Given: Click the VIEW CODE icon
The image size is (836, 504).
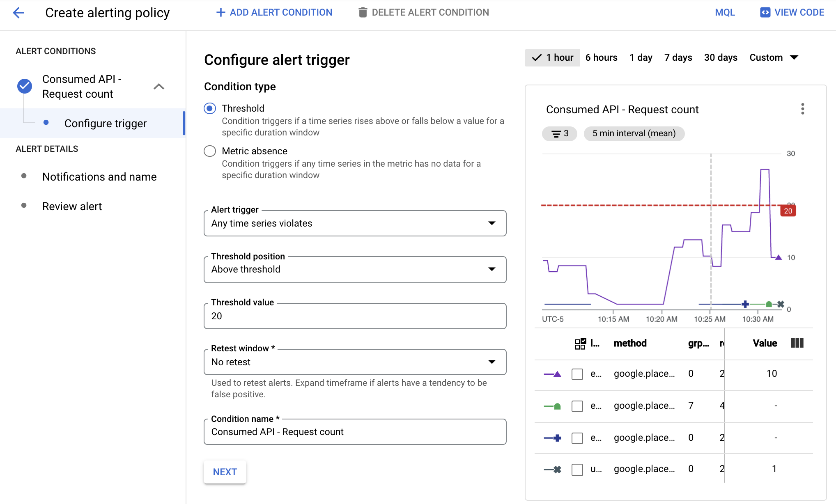Looking at the screenshot, I should [764, 13].
